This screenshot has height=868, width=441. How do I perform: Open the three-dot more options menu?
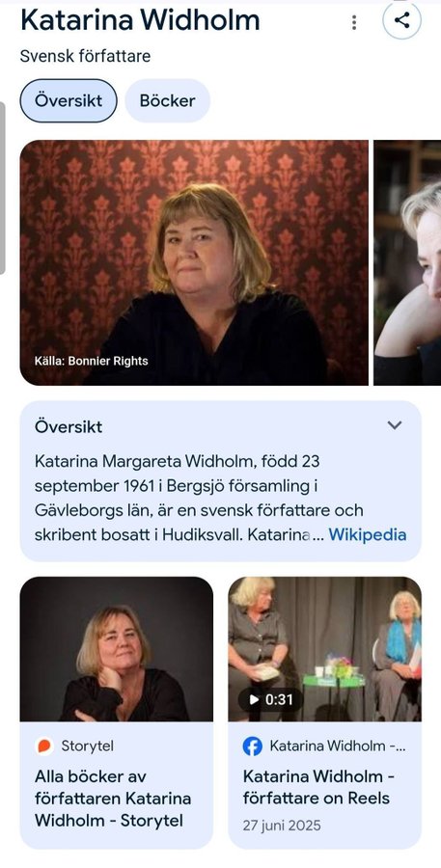354,22
